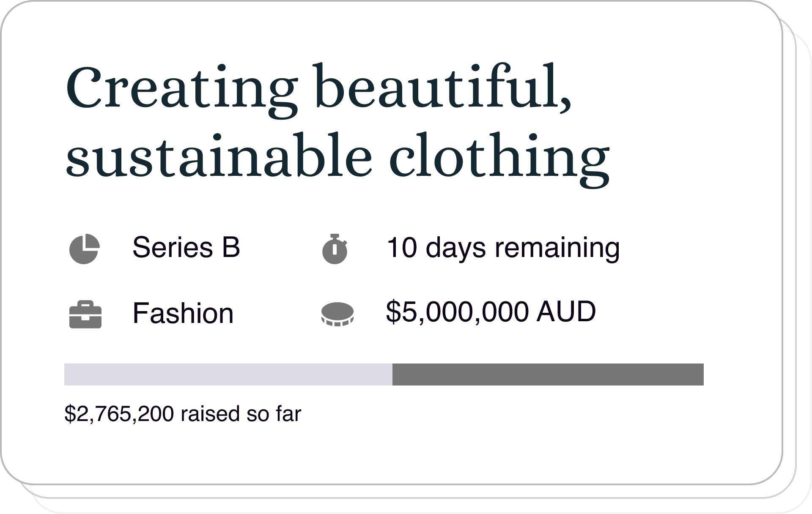Viewport: 812px width, 514px height.
Task: Open the "Fashion" category label
Action: click(183, 313)
